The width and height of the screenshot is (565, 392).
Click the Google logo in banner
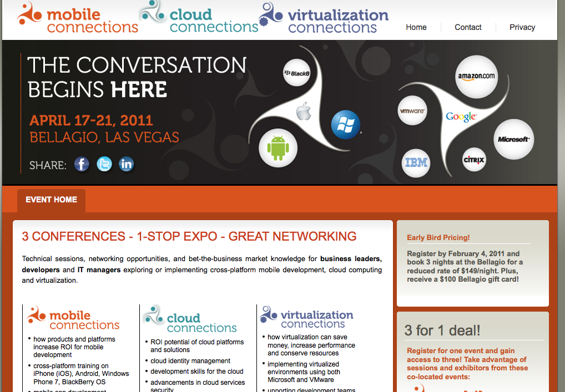point(461,116)
